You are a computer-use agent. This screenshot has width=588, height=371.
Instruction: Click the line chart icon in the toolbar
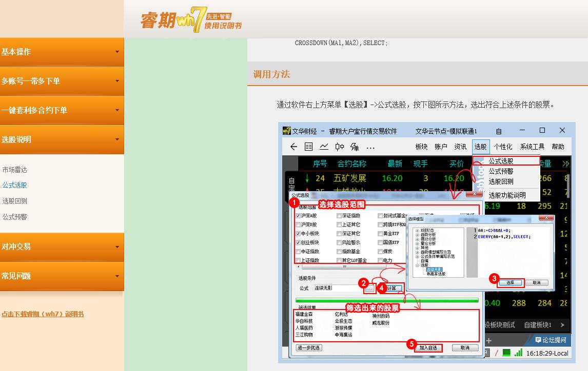click(324, 147)
